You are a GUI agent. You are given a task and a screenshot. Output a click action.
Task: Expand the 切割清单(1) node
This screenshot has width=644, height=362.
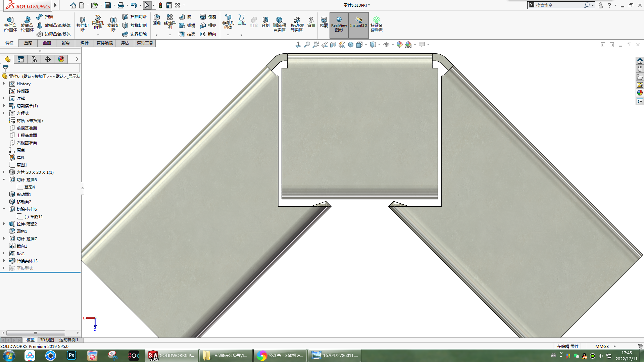tap(4, 106)
